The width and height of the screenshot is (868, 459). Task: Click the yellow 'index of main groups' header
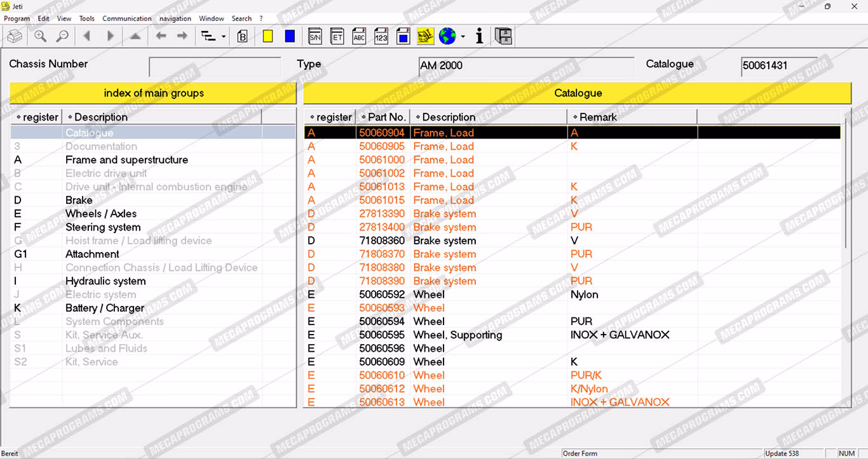[153, 93]
